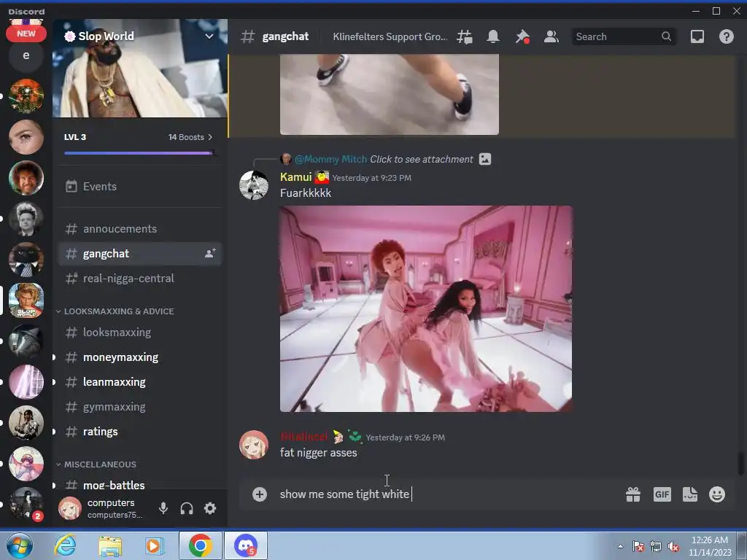The height and width of the screenshot is (560, 747).
Task: Open the sticker picker icon
Action: [690, 494]
